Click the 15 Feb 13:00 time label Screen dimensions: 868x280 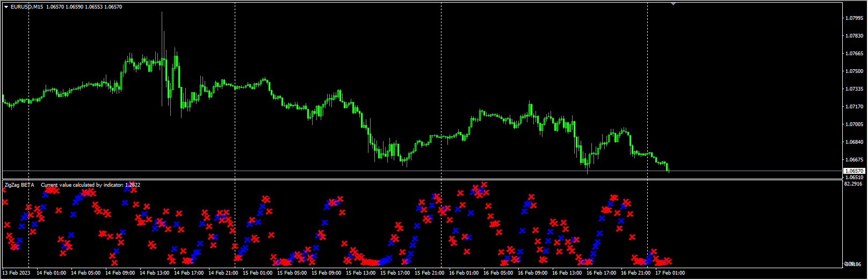(x=360, y=273)
